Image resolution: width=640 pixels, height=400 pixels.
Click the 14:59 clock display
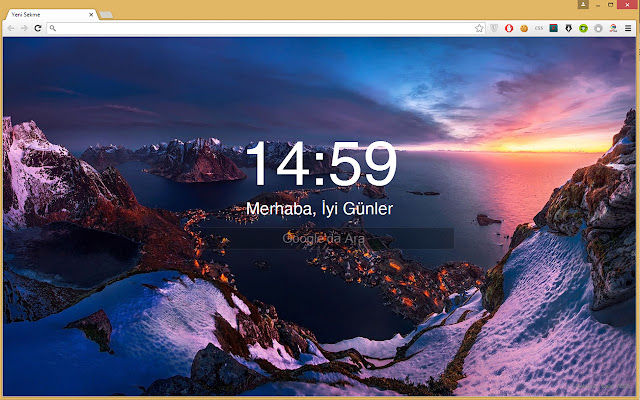pos(321,164)
